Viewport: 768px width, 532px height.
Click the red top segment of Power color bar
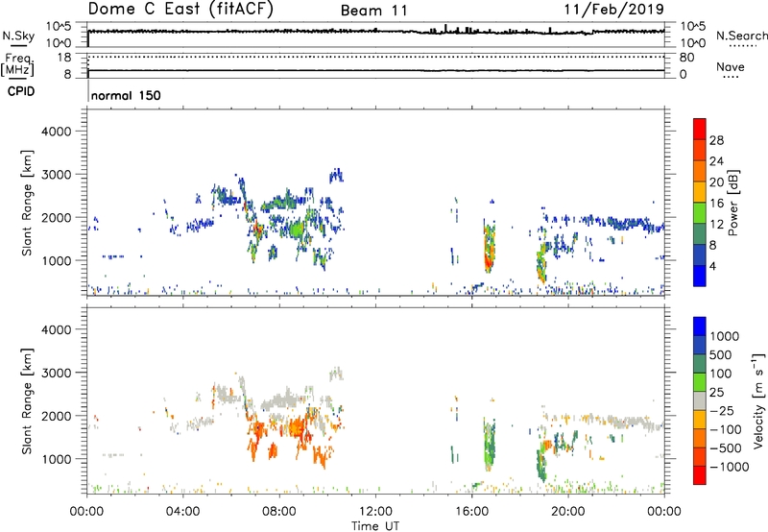[x=700, y=129]
